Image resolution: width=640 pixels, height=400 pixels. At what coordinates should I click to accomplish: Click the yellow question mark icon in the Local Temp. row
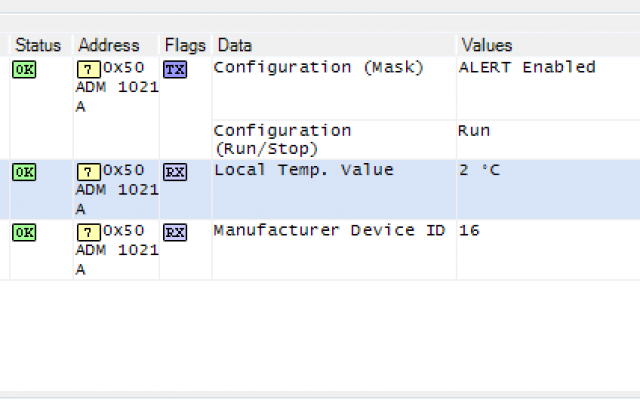pyautogui.click(x=87, y=172)
